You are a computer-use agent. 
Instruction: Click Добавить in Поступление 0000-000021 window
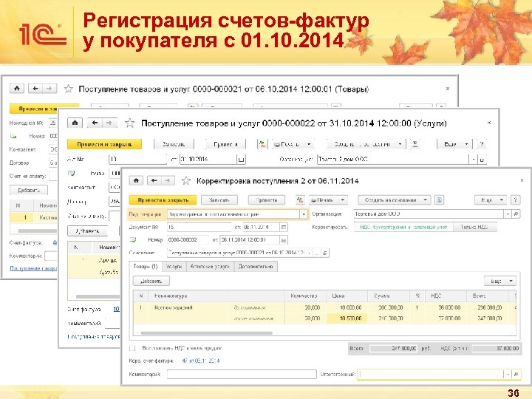pos(29,191)
